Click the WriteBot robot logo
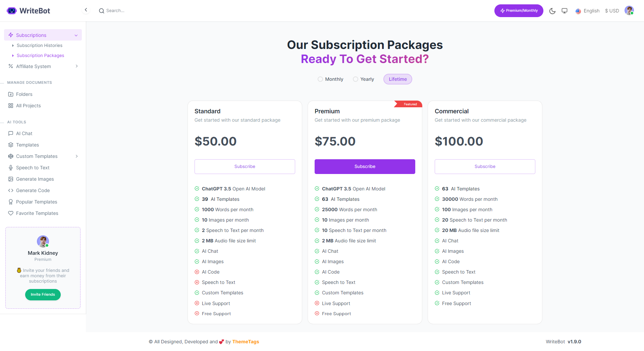644x351 pixels. pos(11,10)
